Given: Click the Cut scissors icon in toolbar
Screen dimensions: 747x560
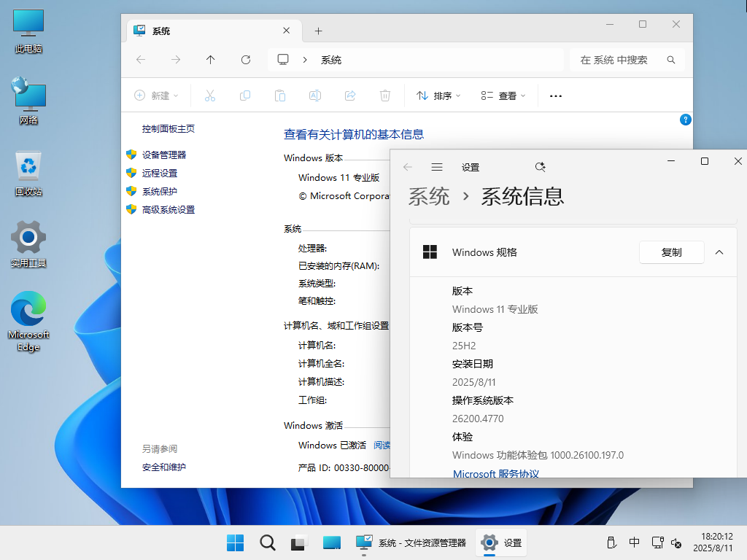Looking at the screenshot, I should [x=210, y=96].
